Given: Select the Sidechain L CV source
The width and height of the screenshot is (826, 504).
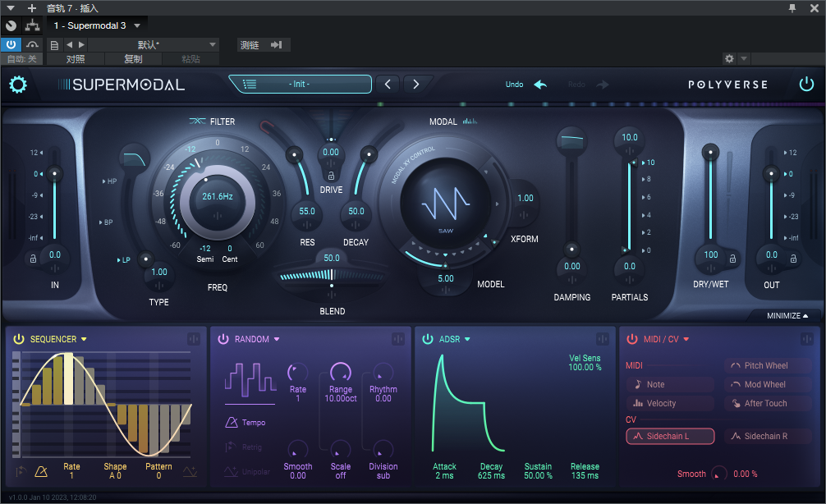Looking at the screenshot, I should click(670, 436).
